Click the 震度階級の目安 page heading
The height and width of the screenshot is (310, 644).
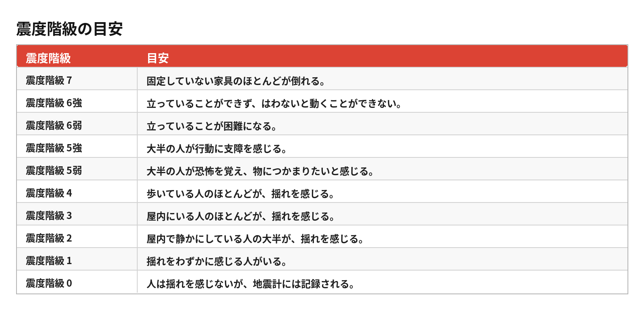tap(69, 29)
